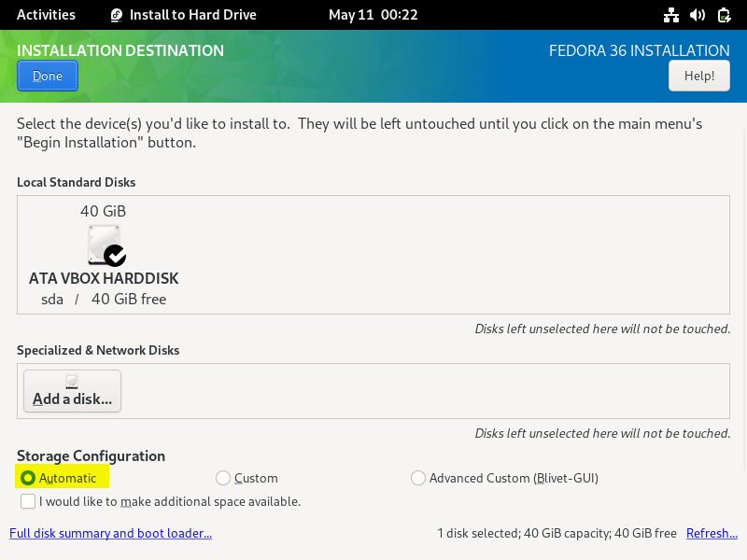Image resolution: width=747 pixels, height=560 pixels.
Task: Click the checkmark on the selected disk
Action: coord(114,254)
